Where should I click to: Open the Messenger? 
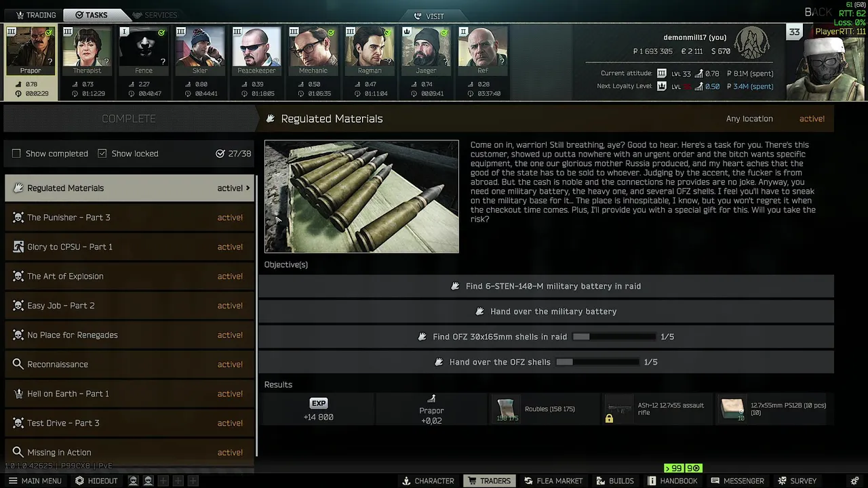coord(737,481)
